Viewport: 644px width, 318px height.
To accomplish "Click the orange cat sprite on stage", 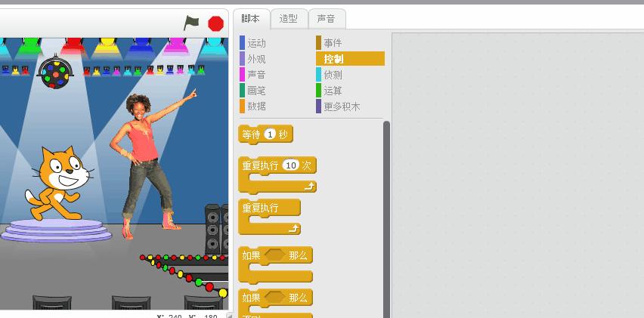I will coord(58,183).
